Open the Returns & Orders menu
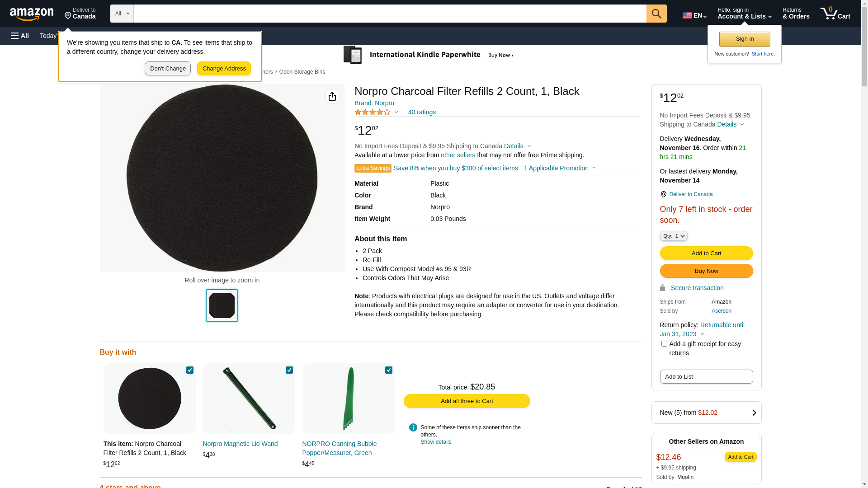This screenshot has height=488, width=868. coord(796,14)
